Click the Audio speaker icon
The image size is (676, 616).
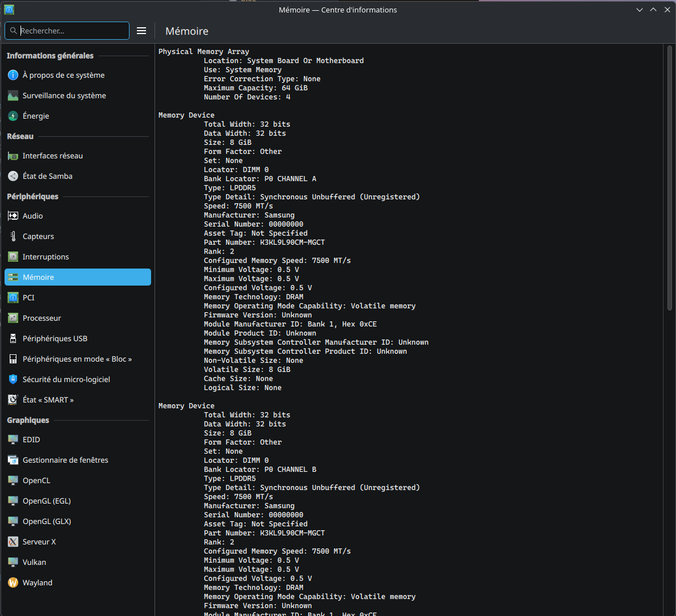13,216
